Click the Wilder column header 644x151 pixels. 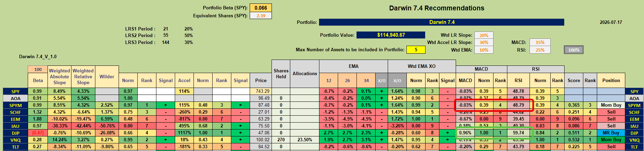point(107,77)
